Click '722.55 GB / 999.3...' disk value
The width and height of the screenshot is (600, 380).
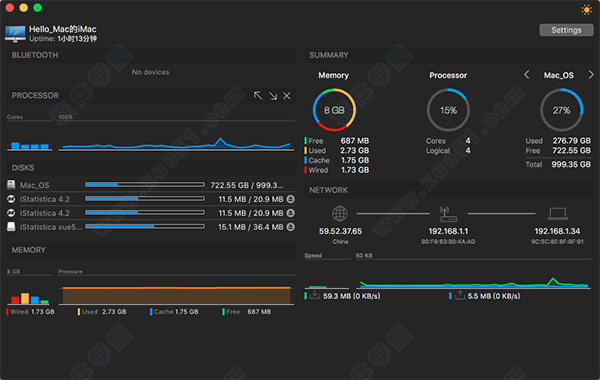pos(247,185)
